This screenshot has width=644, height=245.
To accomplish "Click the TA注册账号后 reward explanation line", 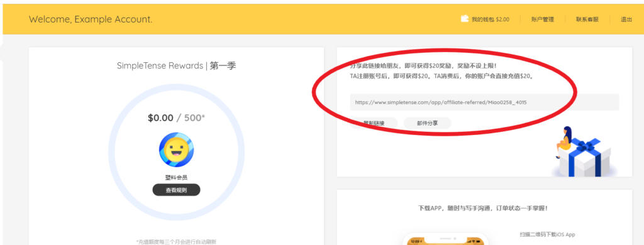I will tap(443, 76).
